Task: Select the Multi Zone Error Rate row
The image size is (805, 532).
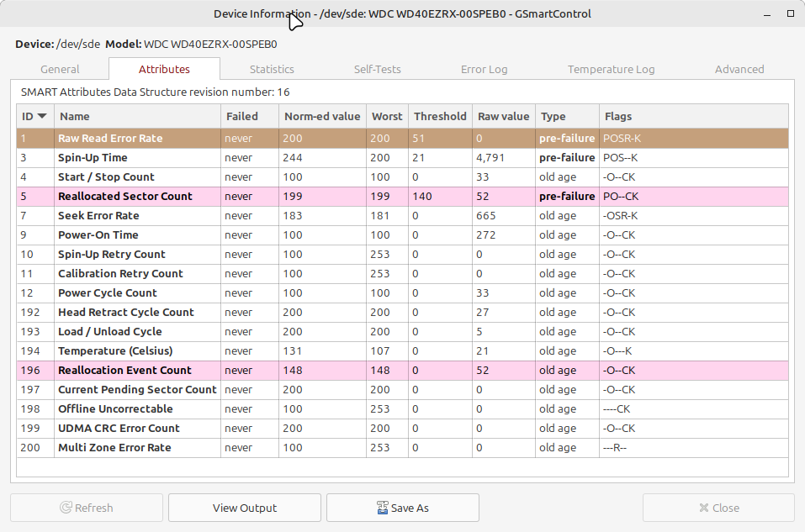Action: tap(402, 448)
